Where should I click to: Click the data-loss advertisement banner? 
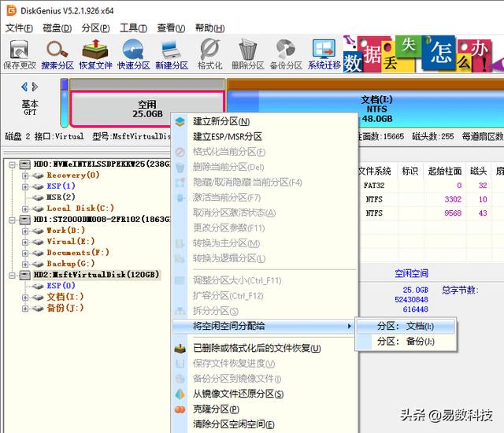click(424, 54)
